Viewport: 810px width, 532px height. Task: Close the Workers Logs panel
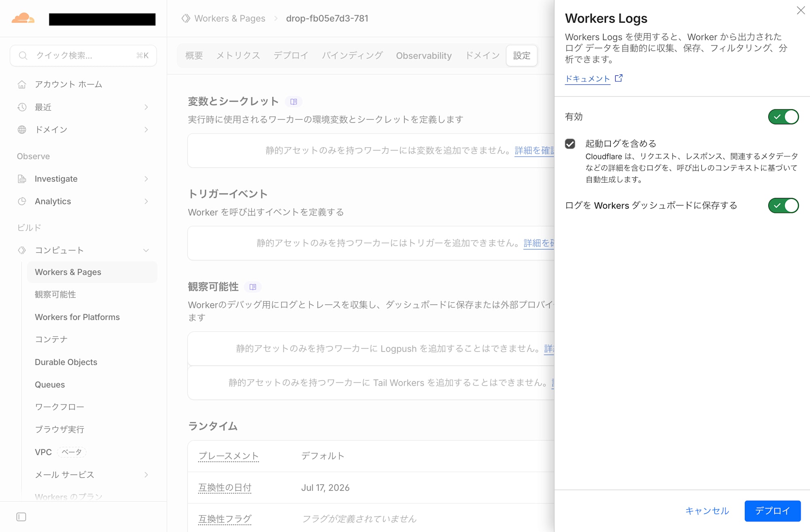pos(801,11)
